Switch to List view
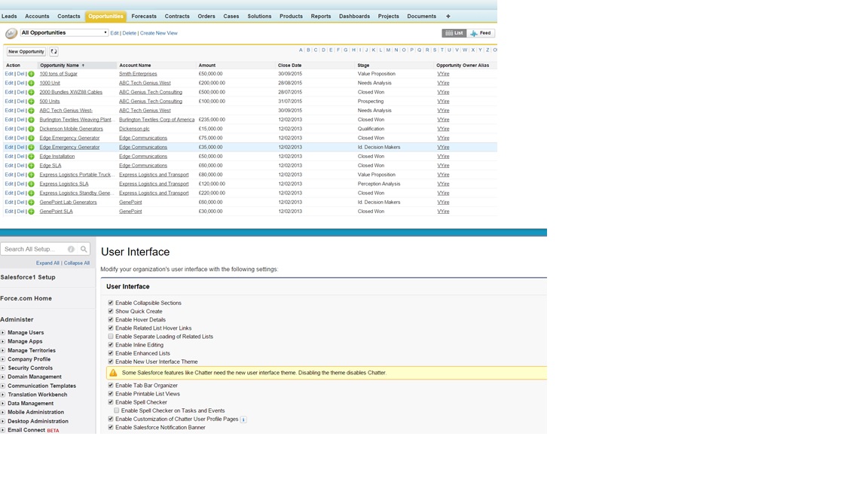This screenshot has height=488, width=868. pyautogui.click(x=454, y=33)
